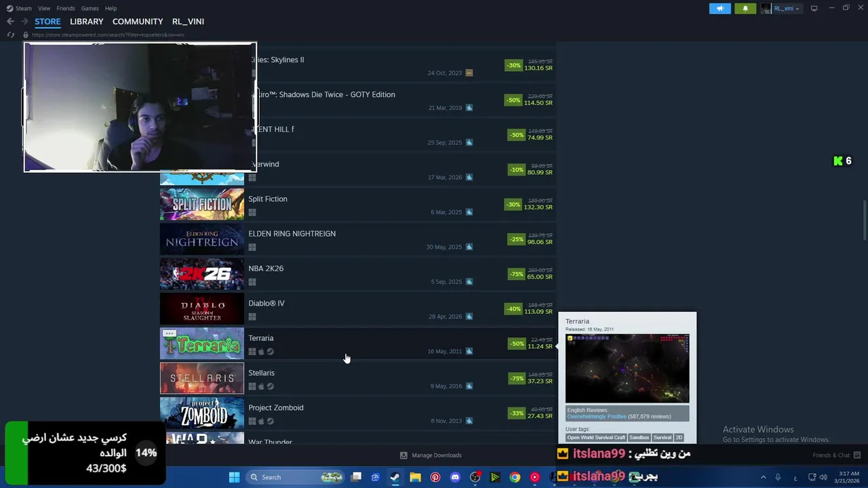The image size is (868, 488).
Task: Click Stellaris macOS platform icon
Action: (261, 386)
